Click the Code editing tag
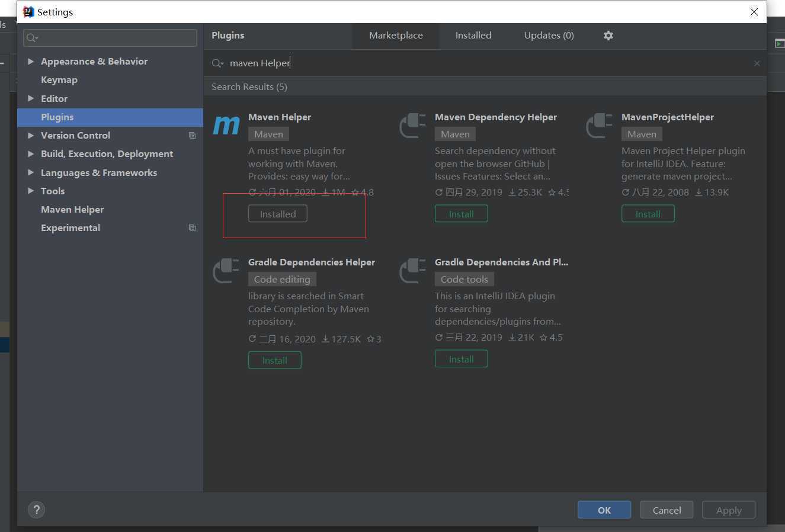 (282, 280)
